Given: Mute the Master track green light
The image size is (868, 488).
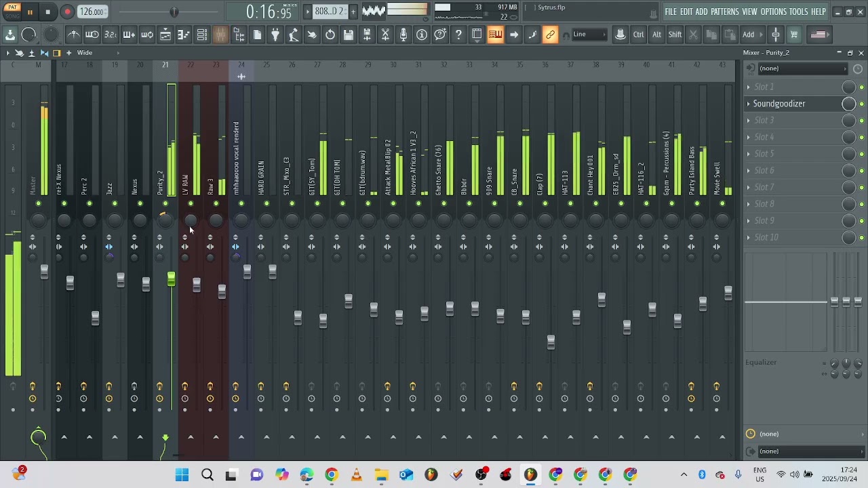Looking at the screenshot, I should tap(39, 203).
